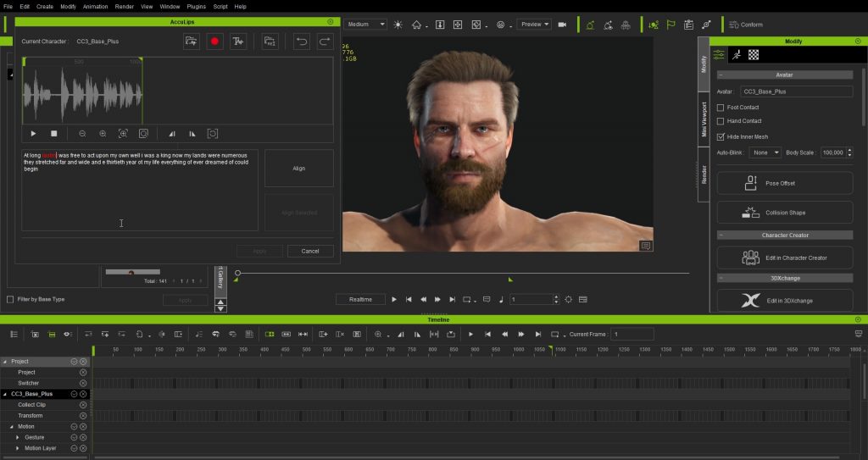Viewport: 868px width, 460px height.
Task: Collapse the CC3_Base_Plus tree node
Action: [x=5, y=394]
